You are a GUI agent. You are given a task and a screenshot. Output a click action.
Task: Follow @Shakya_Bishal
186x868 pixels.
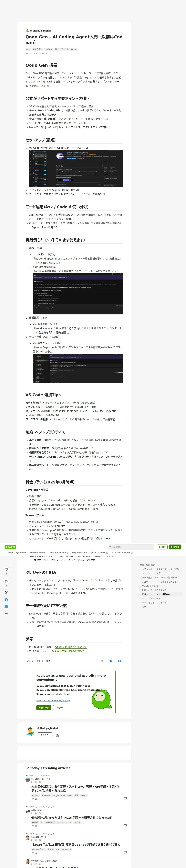pos(45,735)
